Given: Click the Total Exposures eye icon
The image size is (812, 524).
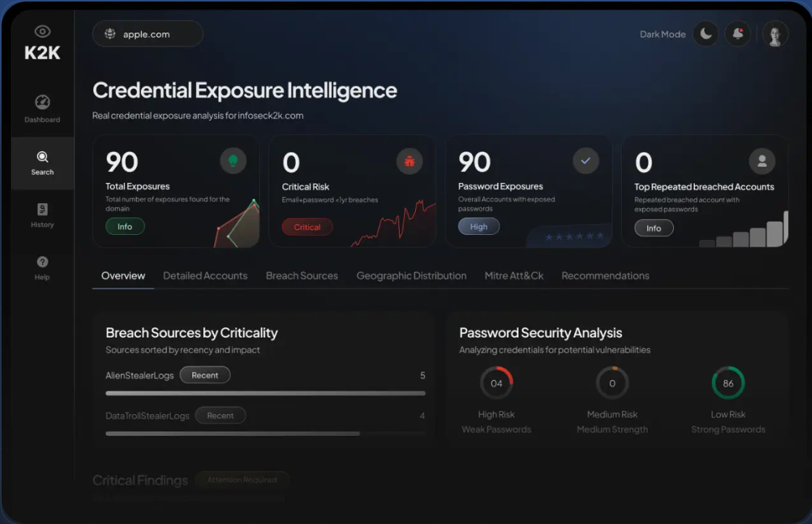Looking at the screenshot, I should [x=233, y=160].
